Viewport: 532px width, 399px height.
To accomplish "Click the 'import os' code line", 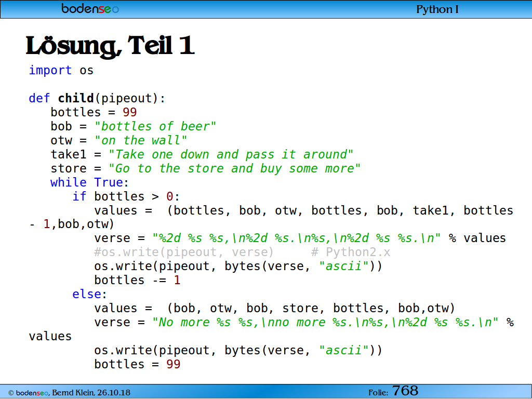I will pyautogui.click(x=61, y=70).
